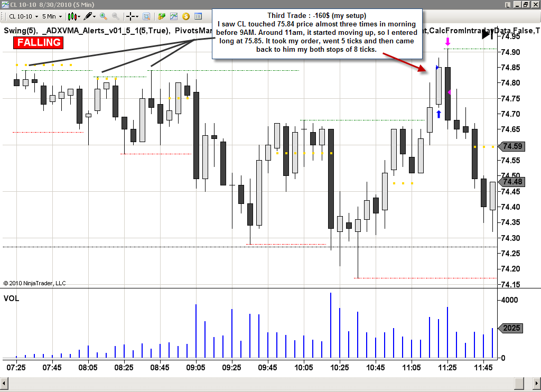Select the pen drawing tools icon
This screenshot has width=541, height=392.
(88, 16)
